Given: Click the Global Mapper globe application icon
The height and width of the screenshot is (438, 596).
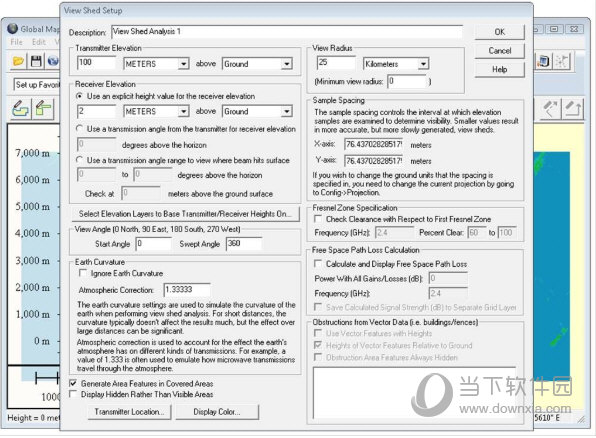Looking at the screenshot, I should pyautogui.click(x=13, y=29).
